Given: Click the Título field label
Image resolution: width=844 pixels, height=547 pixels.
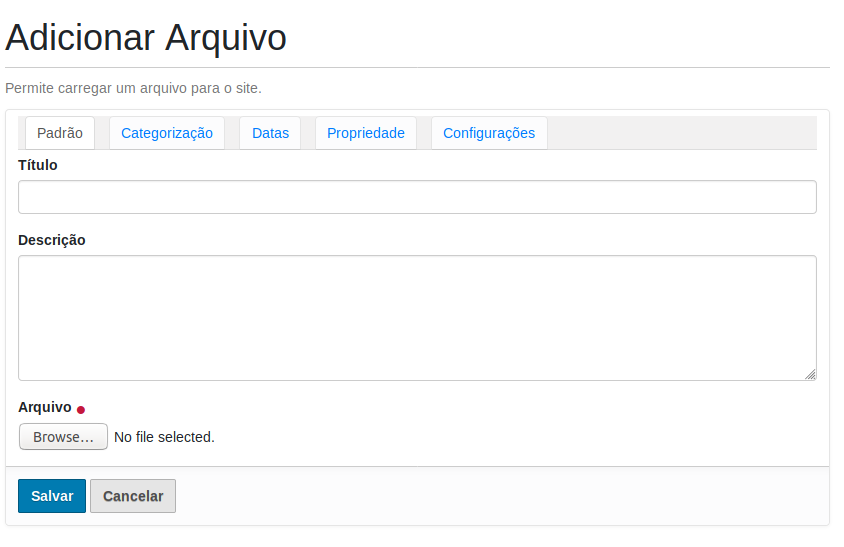Looking at the screenshot, I should coord(38,165).
